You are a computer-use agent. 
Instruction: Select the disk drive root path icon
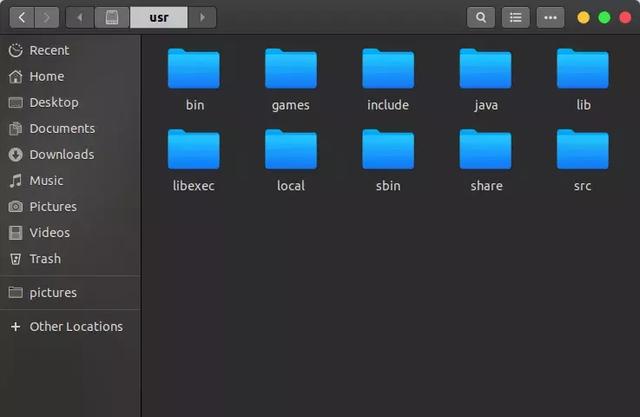pos(112,17)
